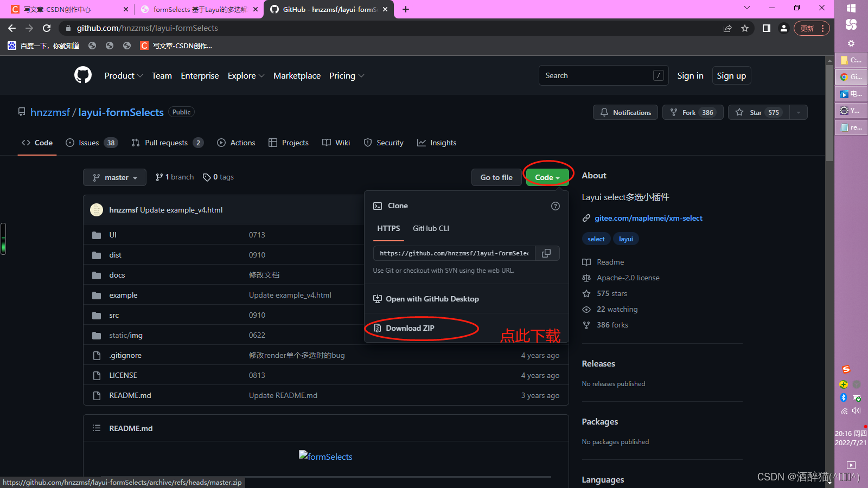Viewport: 868px width, 488px height.
Task: Click the README.md table of contents icon
Action: [x=97, y=428]
